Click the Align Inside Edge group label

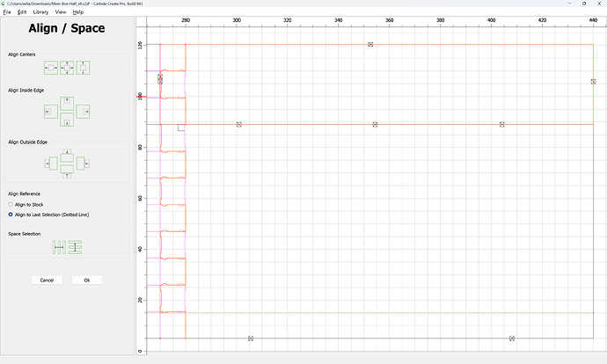(26, 91)
